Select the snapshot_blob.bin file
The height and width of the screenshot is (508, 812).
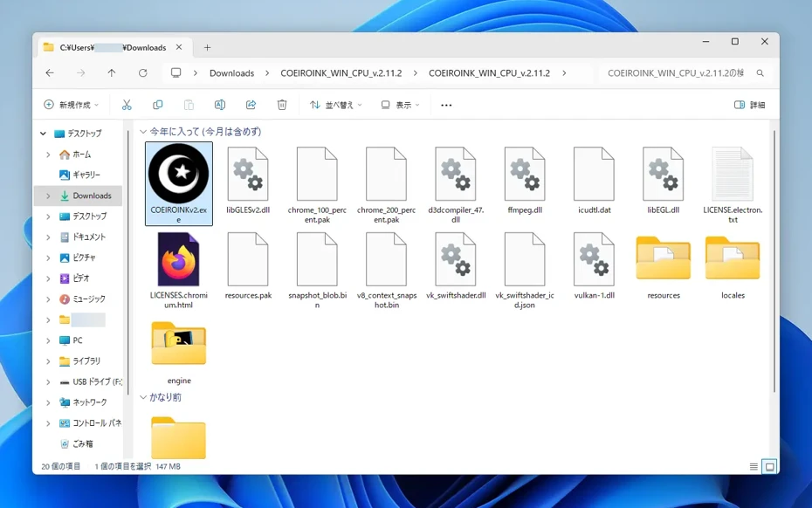tap(317, 270)
